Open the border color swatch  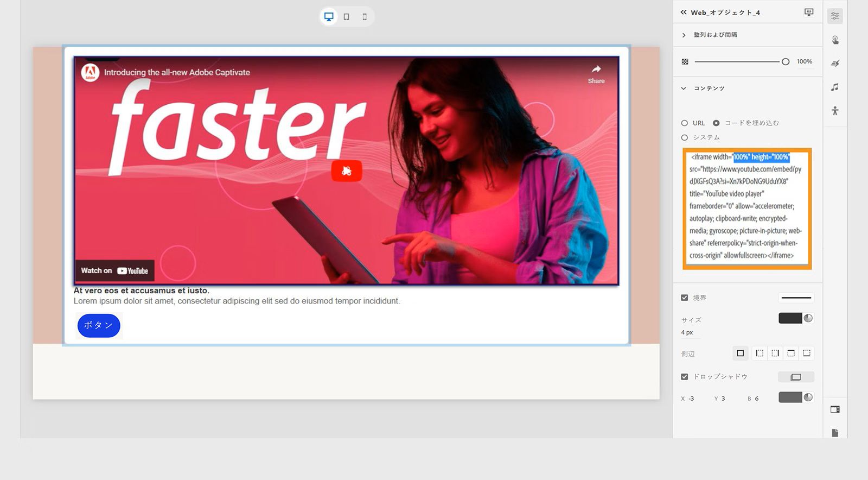[790, 318]
